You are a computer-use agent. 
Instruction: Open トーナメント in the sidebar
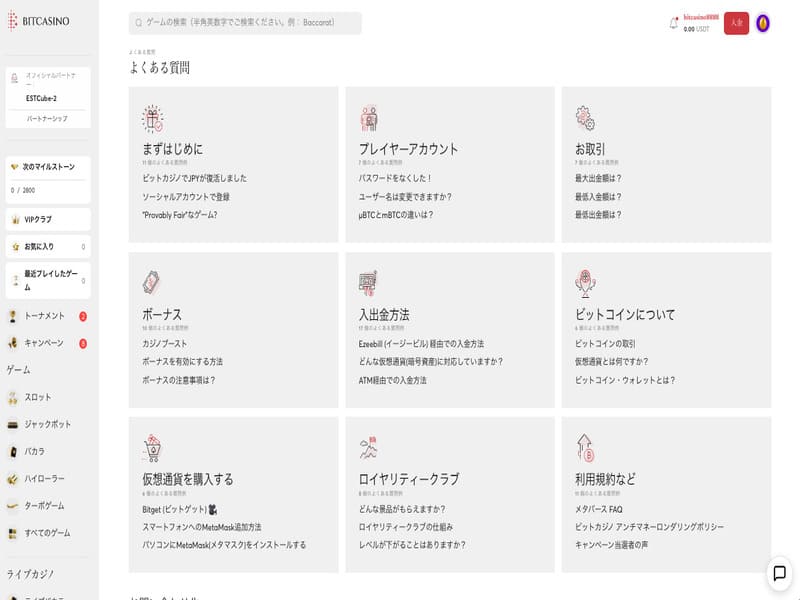point(44,316)
